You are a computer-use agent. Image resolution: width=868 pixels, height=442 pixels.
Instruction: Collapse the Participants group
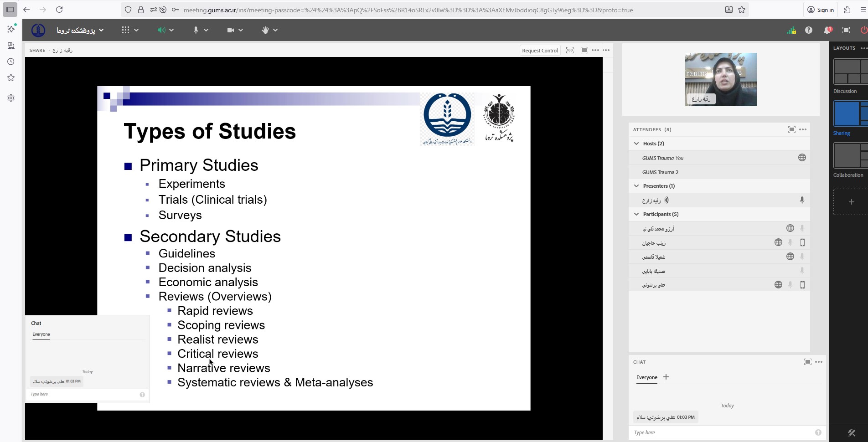pyautogui.click(x=636, y=214)
